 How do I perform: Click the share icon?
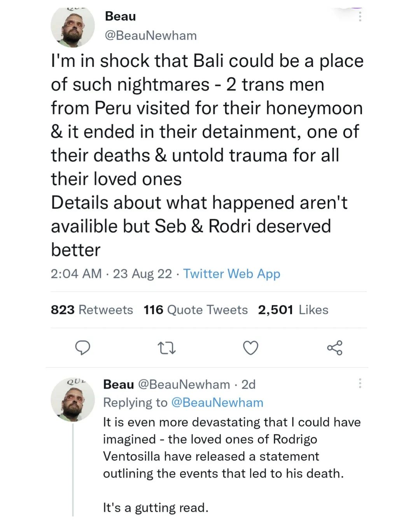coord(334,348)
